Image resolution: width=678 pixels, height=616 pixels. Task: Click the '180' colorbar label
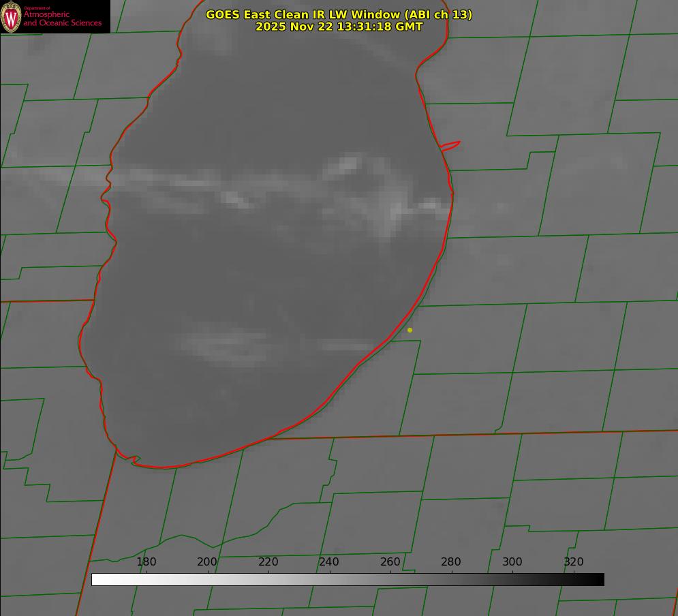pos(146,561)
